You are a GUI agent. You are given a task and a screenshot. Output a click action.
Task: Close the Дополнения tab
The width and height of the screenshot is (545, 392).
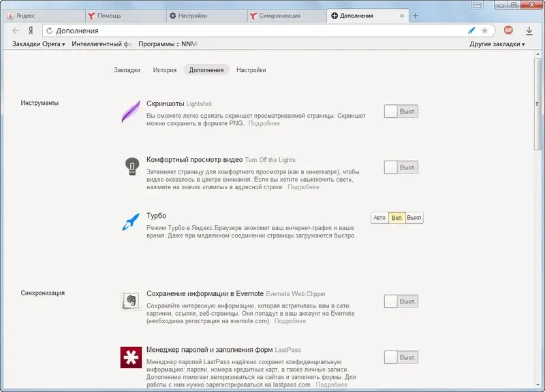click(402, 16)
